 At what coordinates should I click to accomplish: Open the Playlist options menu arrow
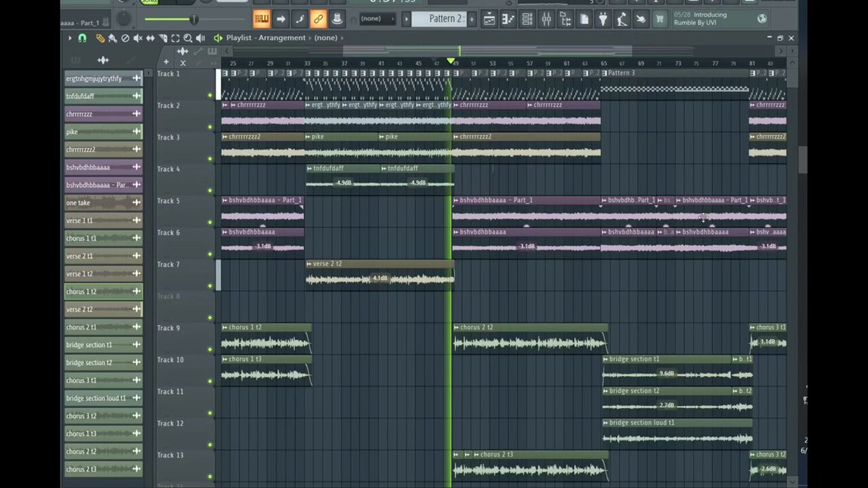[70, 38]
